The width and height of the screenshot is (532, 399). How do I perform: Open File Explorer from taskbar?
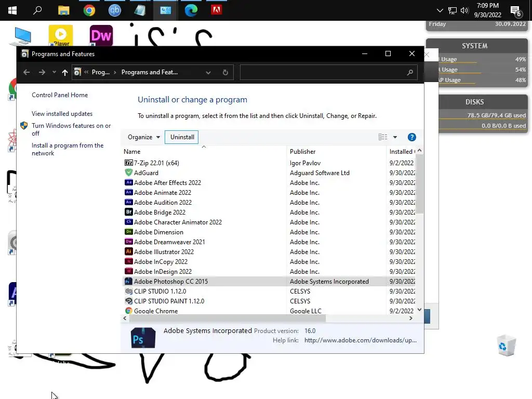click(63, 10)
